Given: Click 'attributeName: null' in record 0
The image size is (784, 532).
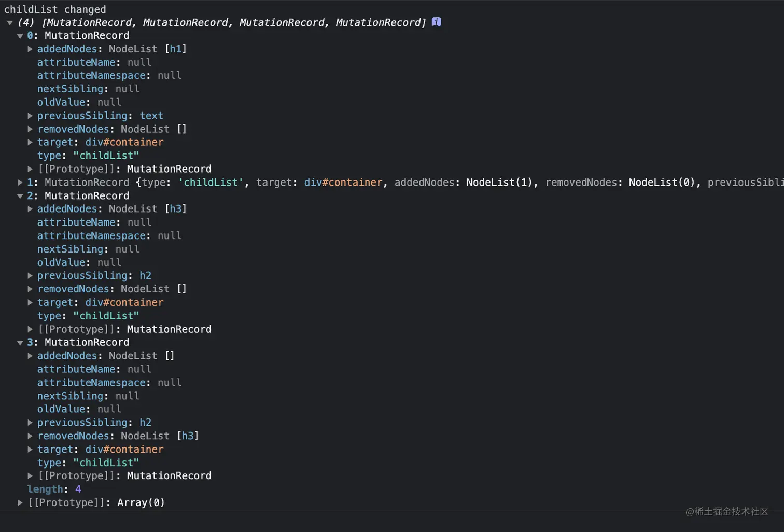Looking at the screenshot, I should pyautogui.click(x=94, y=62).
